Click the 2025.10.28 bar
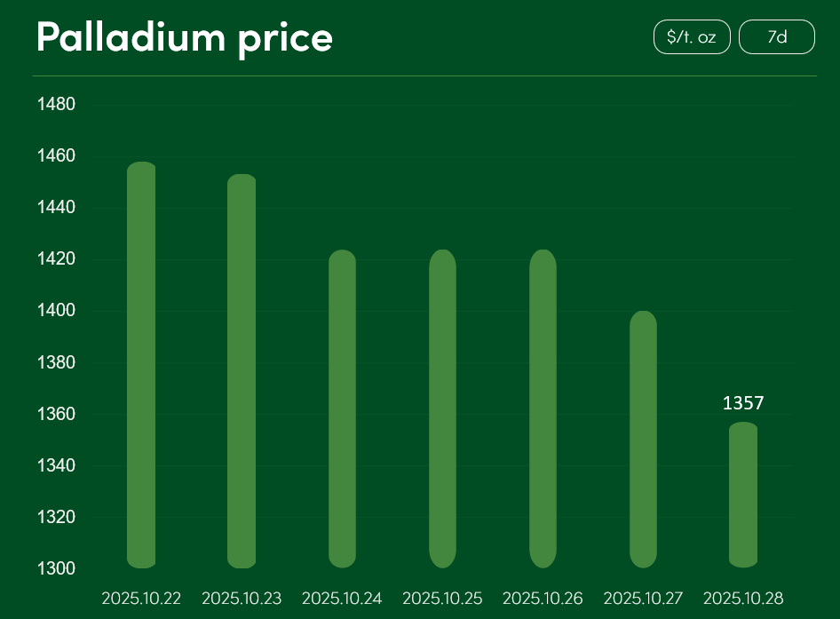 (743, 495)
